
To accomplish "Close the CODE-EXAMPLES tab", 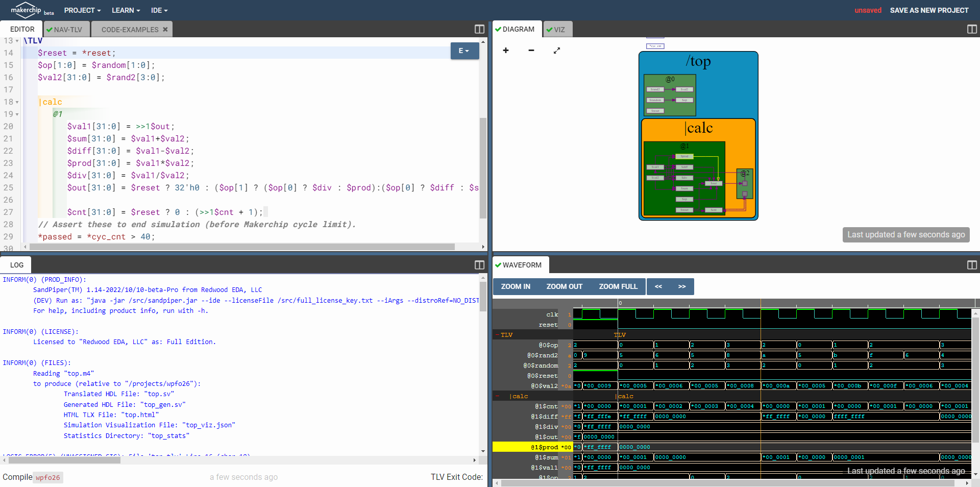I will (165, 30).
